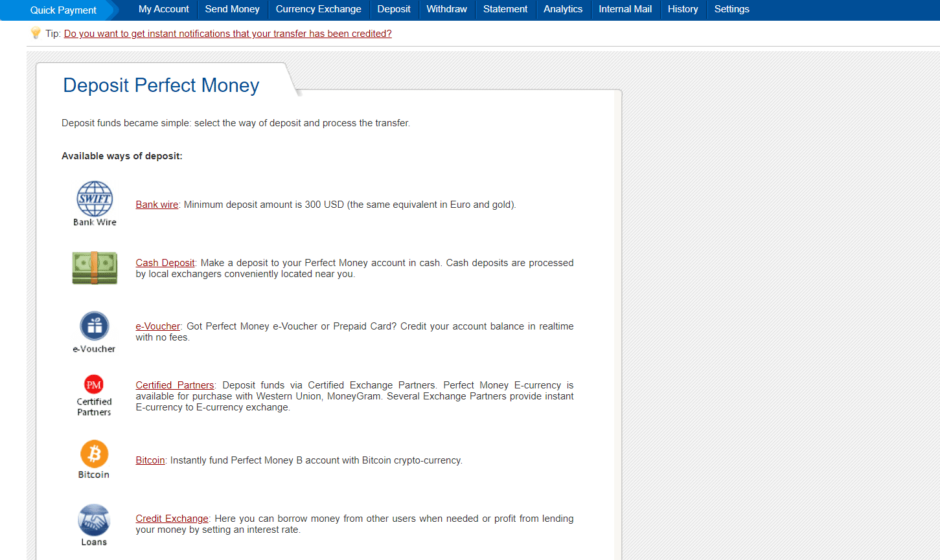The width and height of the screenshot is (940, 560).
Task: Open the Certified Partners text link
Action: (x=175, y=385)
